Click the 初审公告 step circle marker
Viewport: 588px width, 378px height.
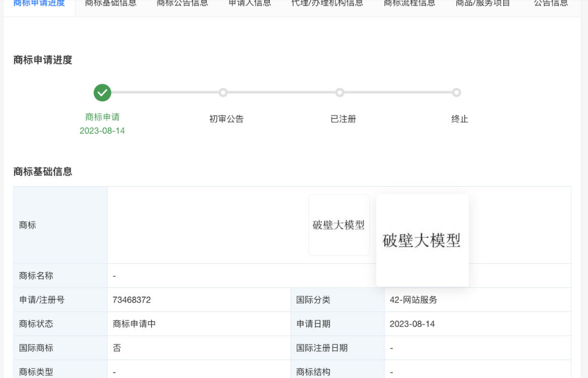click(223, 92)
